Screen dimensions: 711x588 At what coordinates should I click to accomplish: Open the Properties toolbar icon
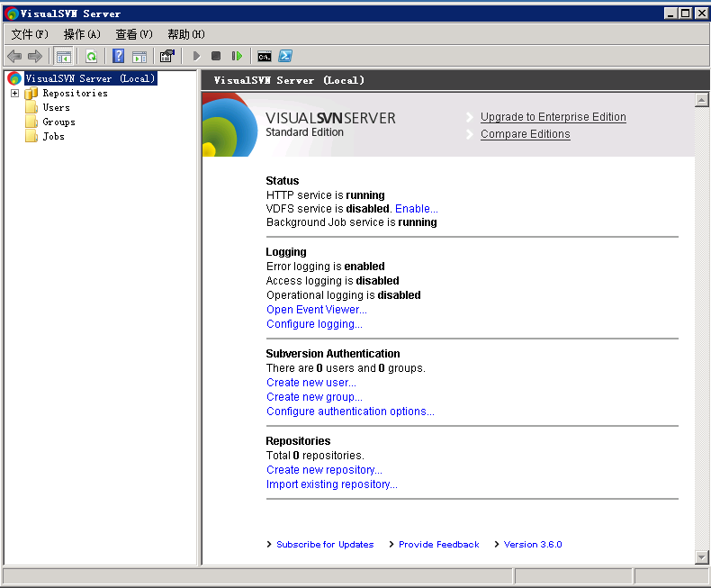pos(167,56)
